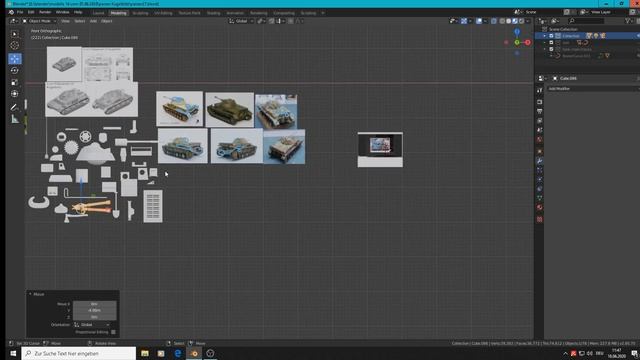Viewport: 640px width, 360px height.
Task: Select the Rotate tool
Action: click(15, 70)
